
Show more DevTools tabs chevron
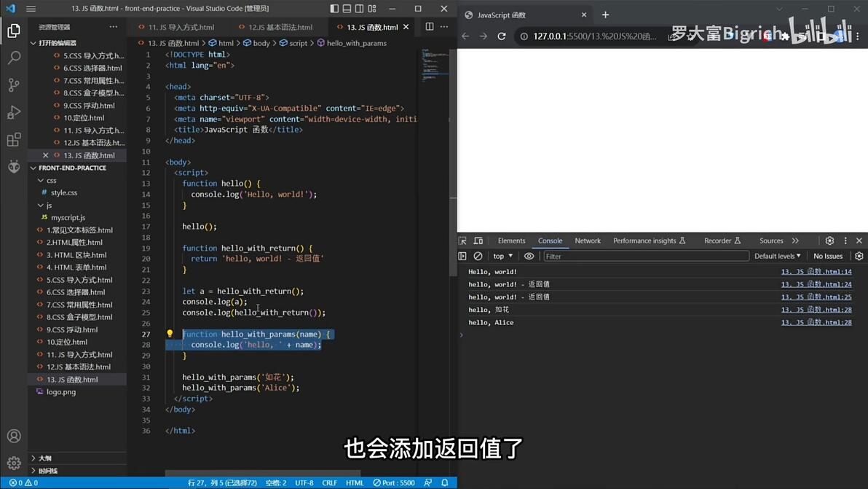795,241
